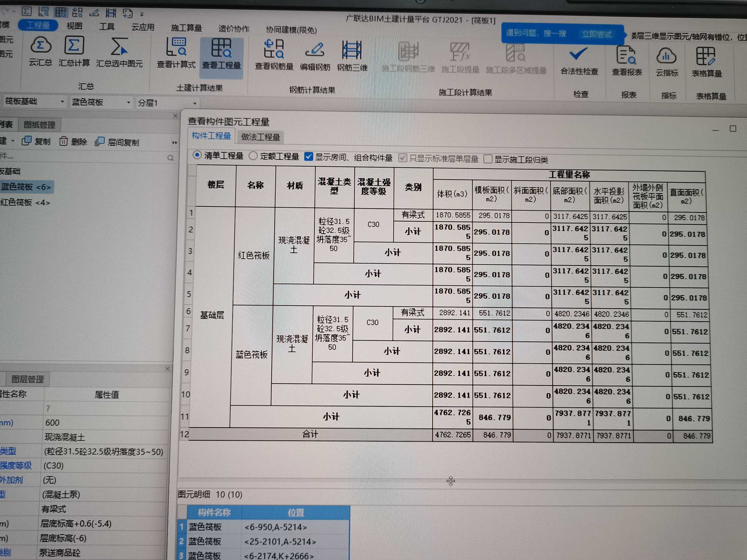This screenshot has height=560, width=747.
Task: Click 施工段提量 icon
Action: (460, 52)
